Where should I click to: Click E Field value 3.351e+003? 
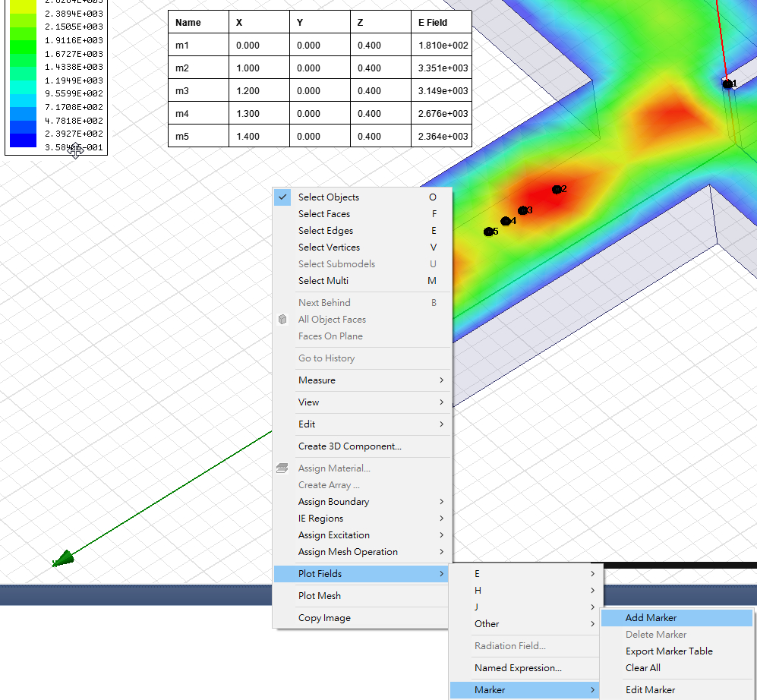[442, 68]
